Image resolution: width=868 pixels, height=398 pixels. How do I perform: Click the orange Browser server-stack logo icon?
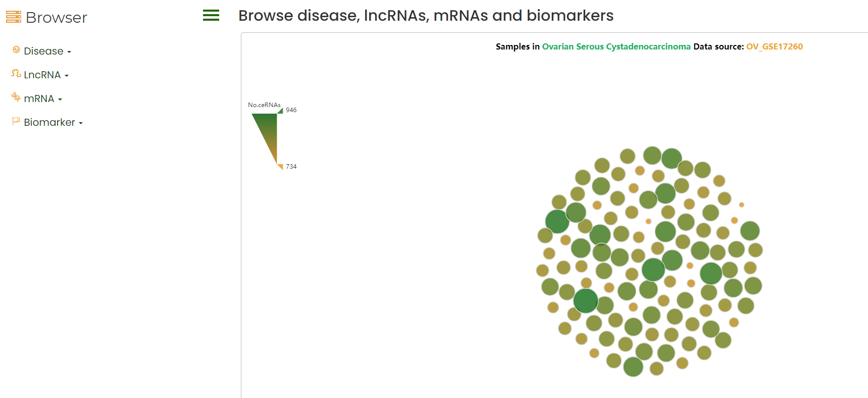[x=14, y=17]
